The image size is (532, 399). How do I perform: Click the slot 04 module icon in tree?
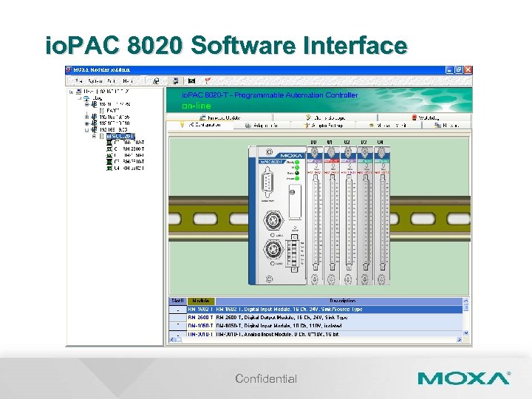(109, 168)
